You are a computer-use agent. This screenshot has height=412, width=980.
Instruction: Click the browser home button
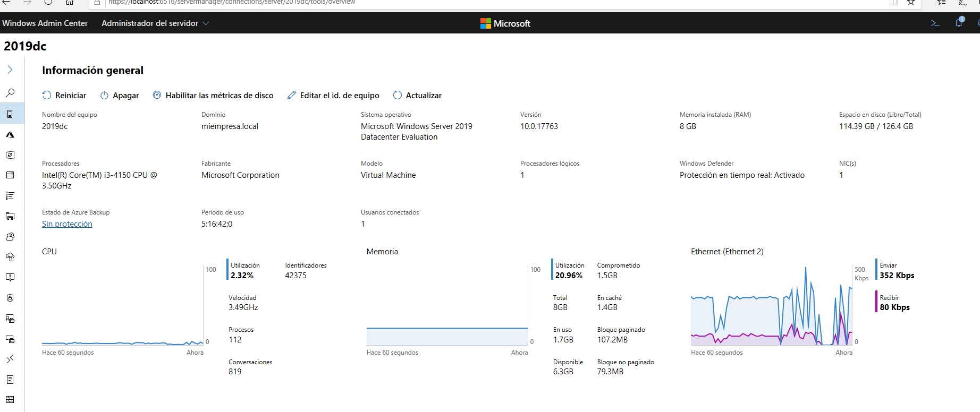coord(70,3)
